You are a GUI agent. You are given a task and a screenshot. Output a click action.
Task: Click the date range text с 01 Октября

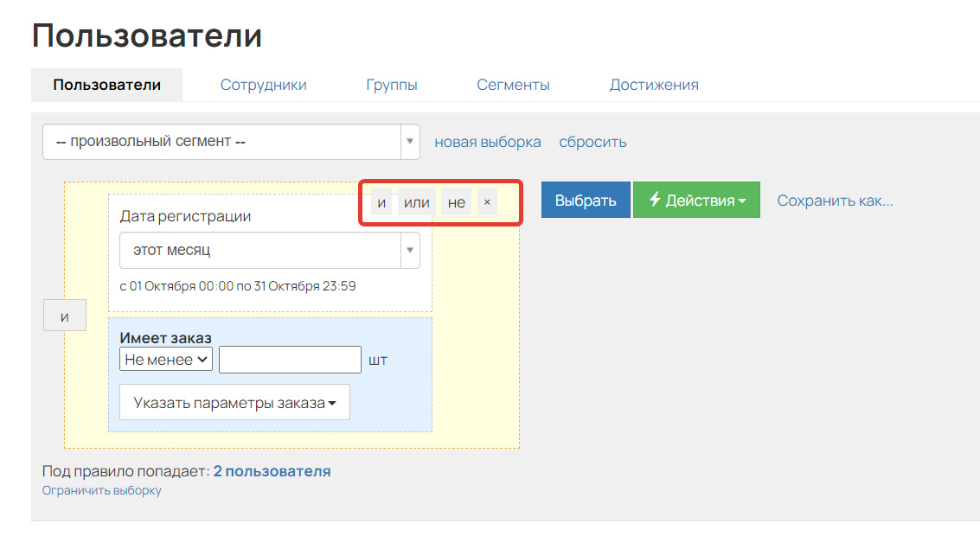(x=238, y=286)
